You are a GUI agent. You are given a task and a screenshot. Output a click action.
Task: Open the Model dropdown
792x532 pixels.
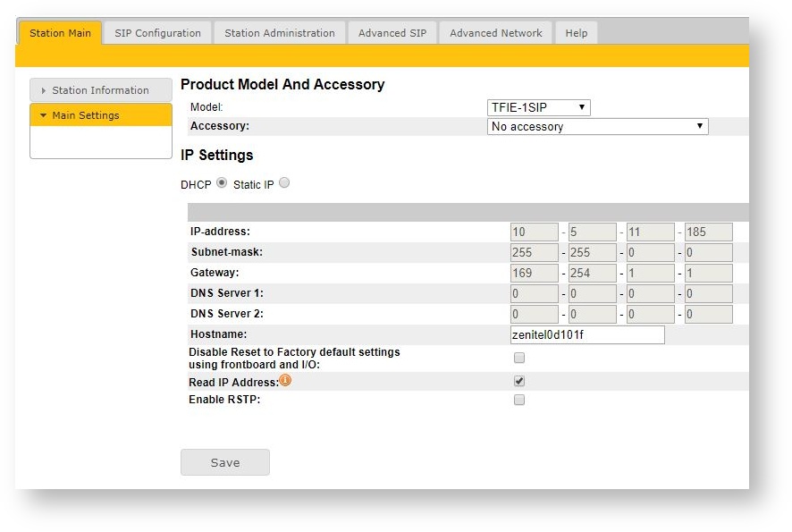pos(538,107)
